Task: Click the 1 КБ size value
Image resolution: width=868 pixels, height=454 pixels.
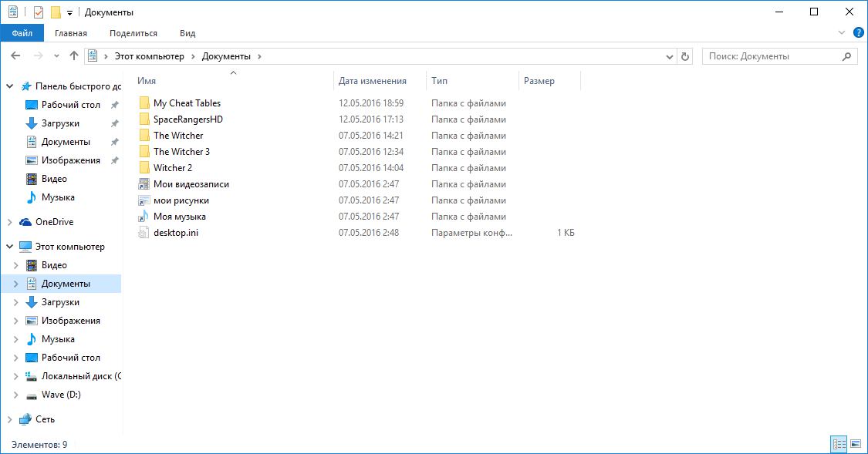Action: pos(566,233)
